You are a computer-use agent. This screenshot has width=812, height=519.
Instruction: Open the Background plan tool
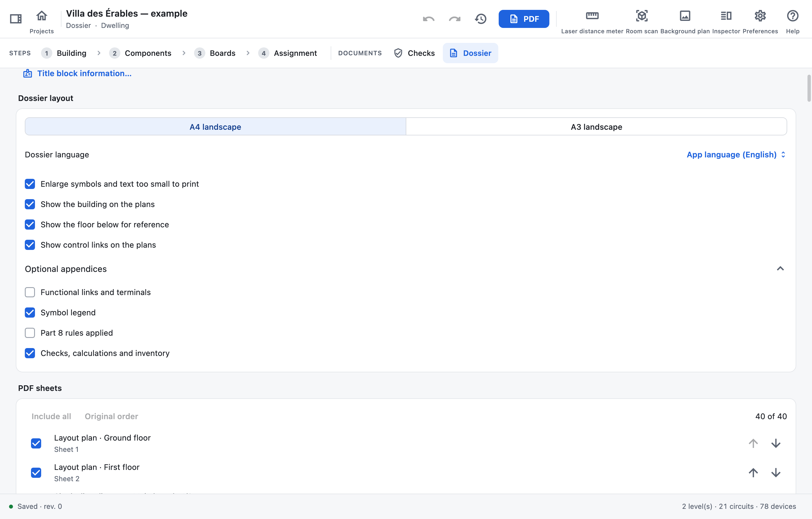(685, 22)
